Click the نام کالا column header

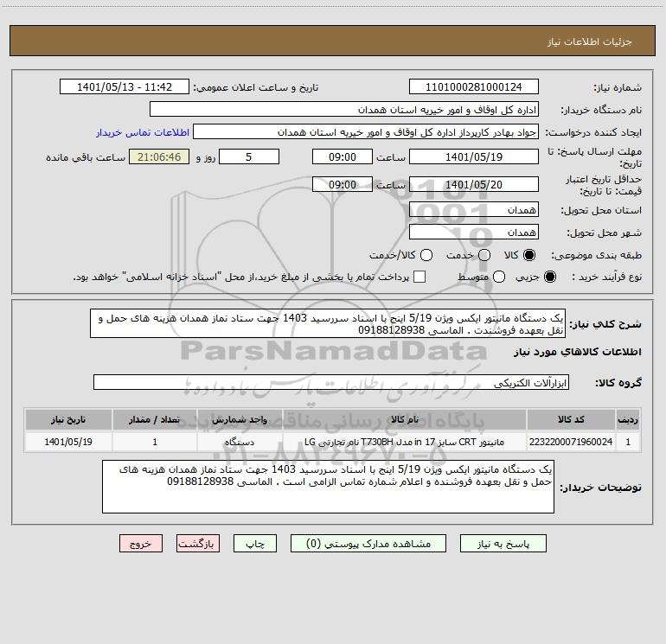click(x=405, y=420)
